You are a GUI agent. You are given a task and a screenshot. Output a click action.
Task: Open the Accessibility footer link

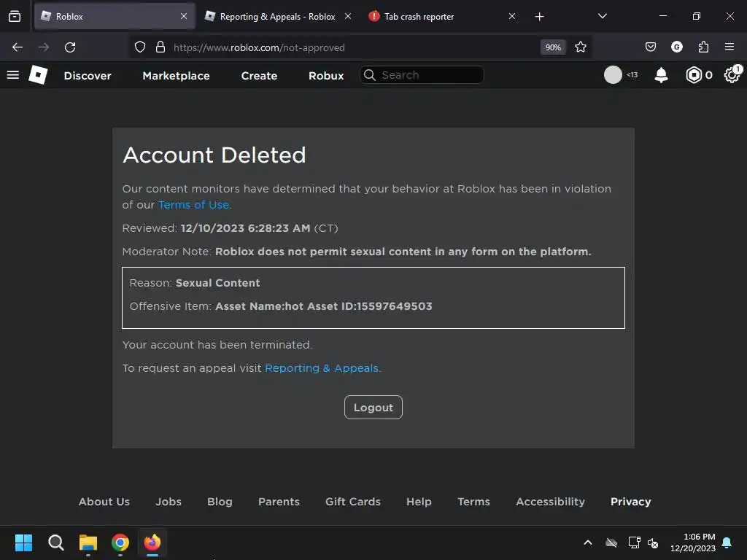point(550,502)
